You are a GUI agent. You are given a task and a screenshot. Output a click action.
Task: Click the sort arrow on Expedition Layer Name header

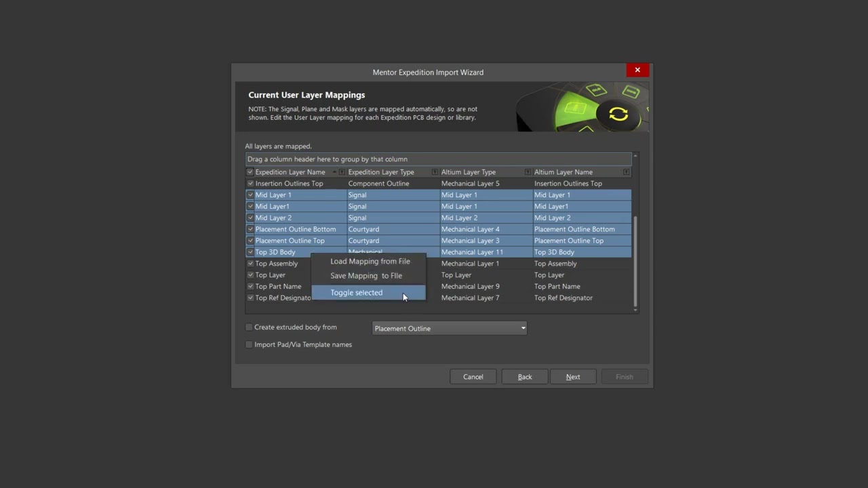pyautogui.click(x=334, y=172)
